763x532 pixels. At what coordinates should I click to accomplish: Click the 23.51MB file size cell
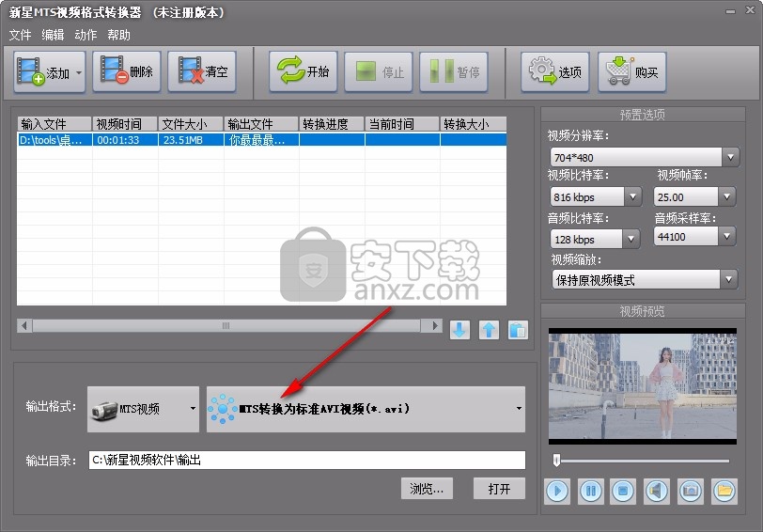(x=191, y=140)
